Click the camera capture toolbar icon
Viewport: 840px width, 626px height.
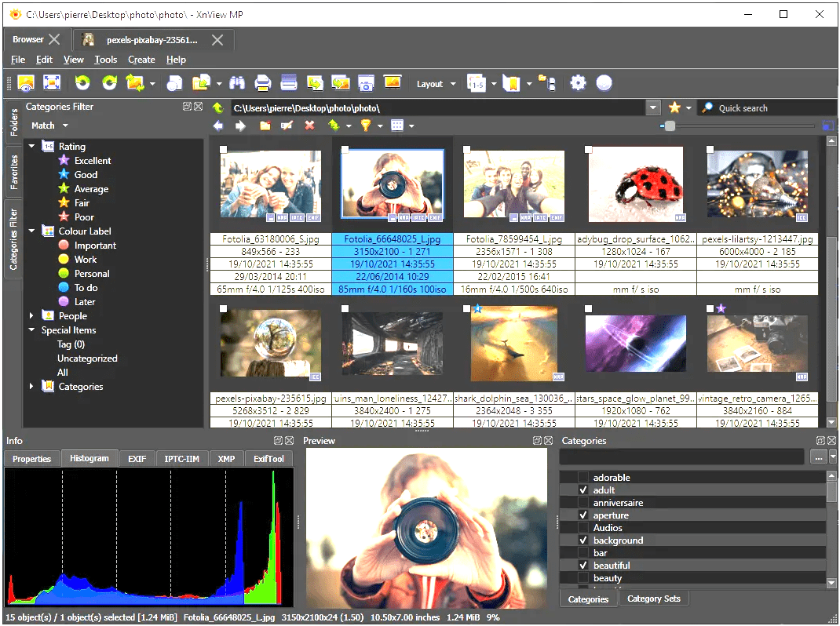coord(365,83)
